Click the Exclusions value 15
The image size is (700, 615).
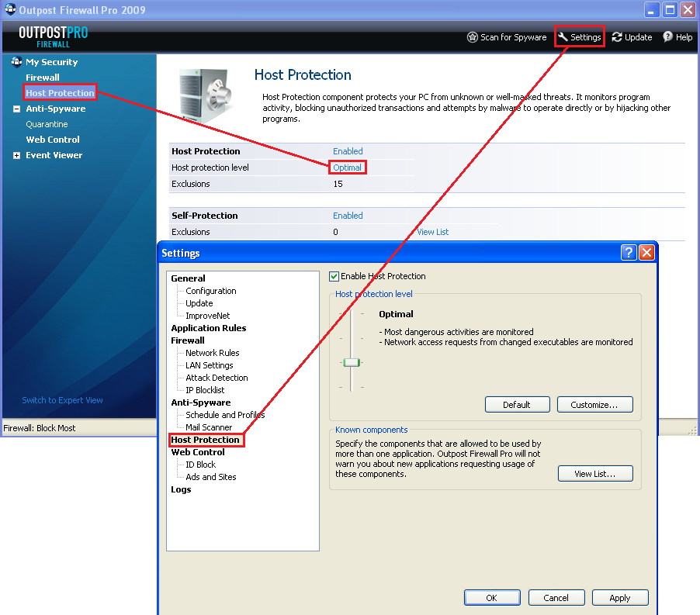(338, 184)
